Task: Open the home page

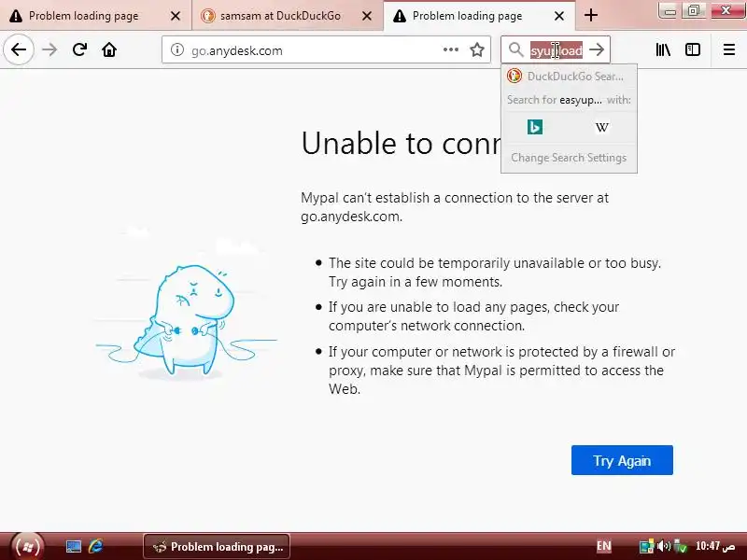Action: click(x=109, y=49)
